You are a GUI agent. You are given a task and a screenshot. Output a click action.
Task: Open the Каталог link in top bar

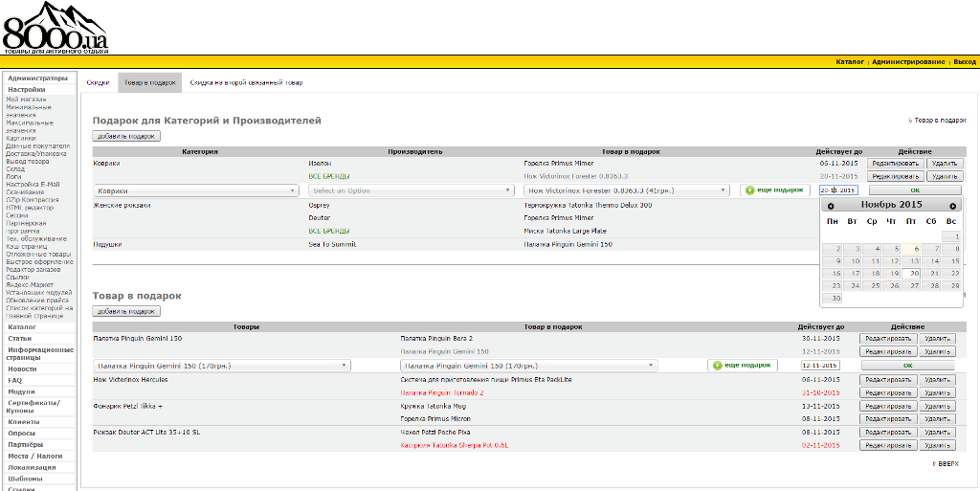(850, 62)
